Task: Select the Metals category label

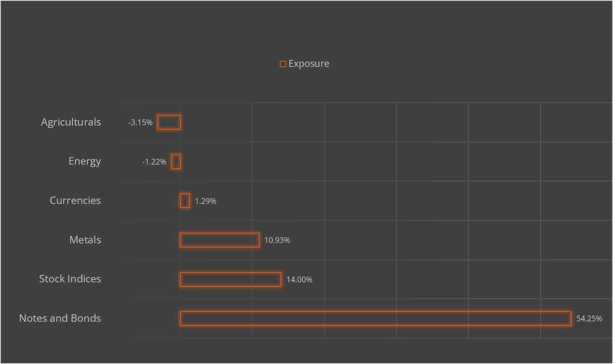Action: pos(85,240)
